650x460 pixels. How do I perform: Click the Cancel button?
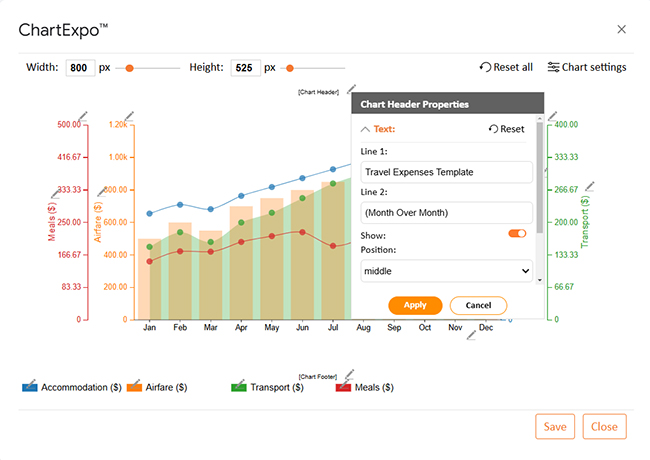click(478, 305)
